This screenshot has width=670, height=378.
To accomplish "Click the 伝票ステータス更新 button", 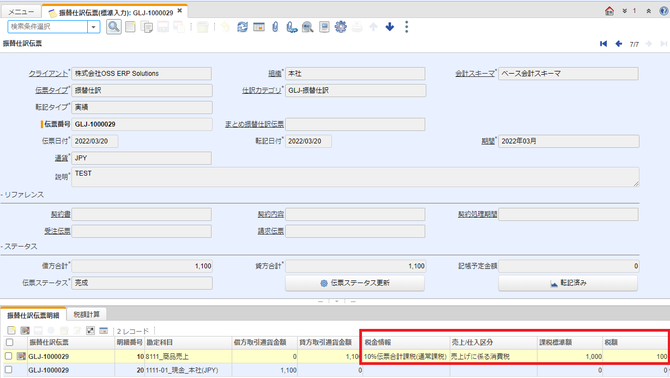I will (x=355, y=283).
